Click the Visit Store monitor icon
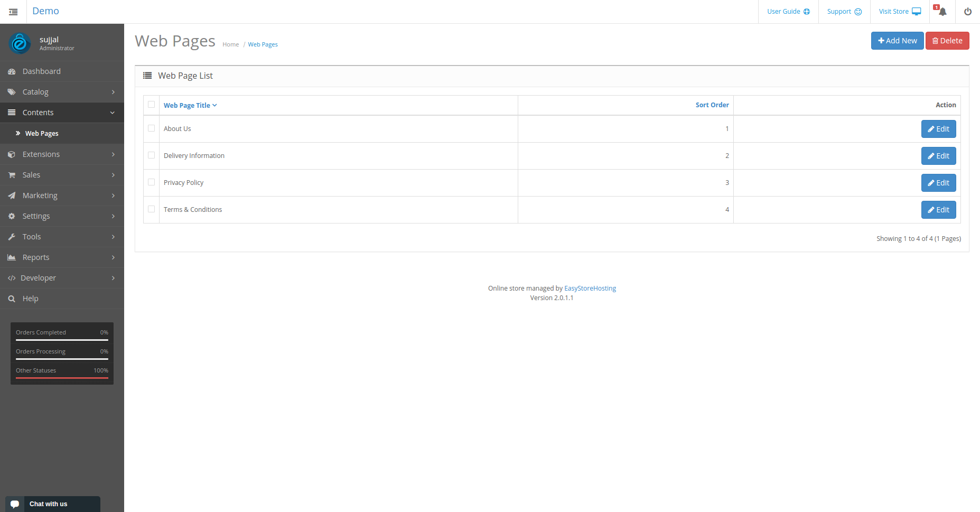The width and height of the screenshot is (980, 512). pos(917,12)
